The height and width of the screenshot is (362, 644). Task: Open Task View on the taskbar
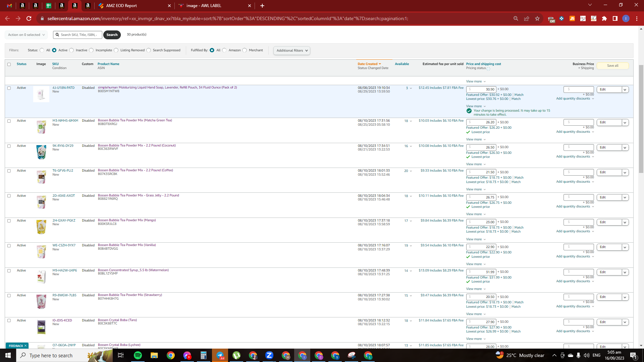[121, 355]
